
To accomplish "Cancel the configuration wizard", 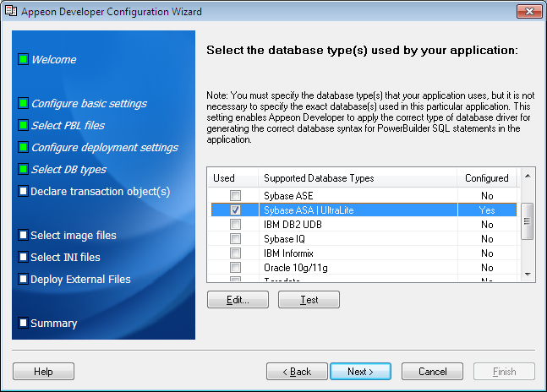I will coord(432,372).
